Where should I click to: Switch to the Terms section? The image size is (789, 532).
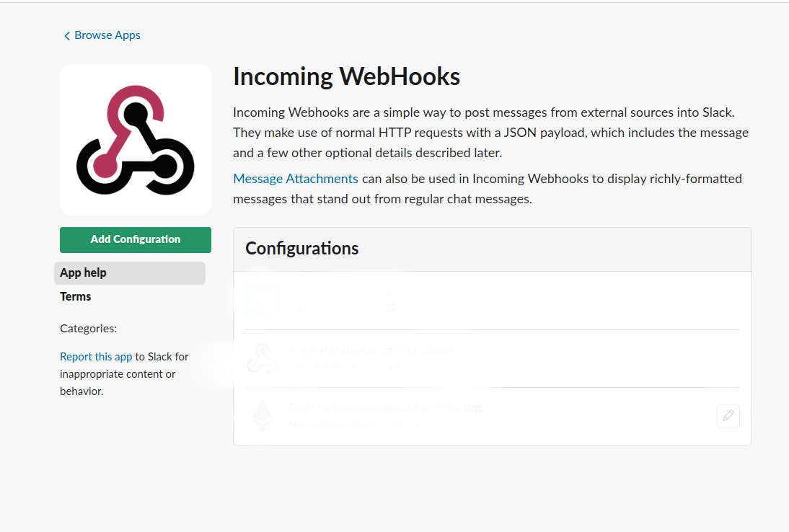pyautogui.click(x=76, y=296)
